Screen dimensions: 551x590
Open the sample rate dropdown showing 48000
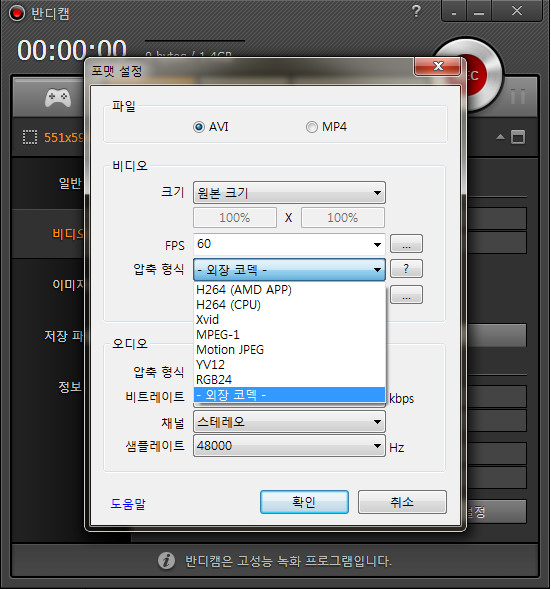click(x=289, y=446)
